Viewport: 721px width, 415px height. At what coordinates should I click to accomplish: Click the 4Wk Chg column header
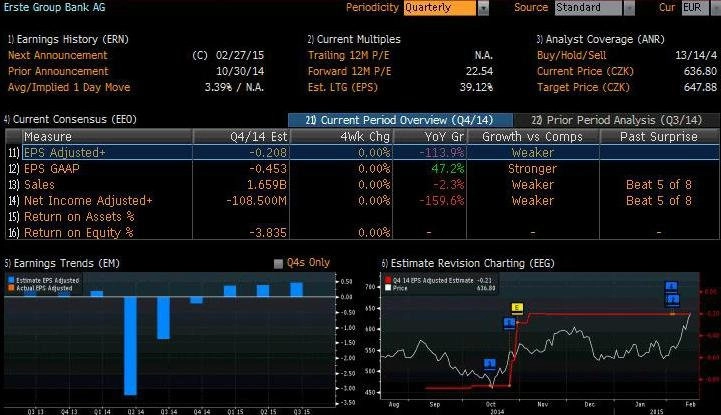[x=342, y=137]
